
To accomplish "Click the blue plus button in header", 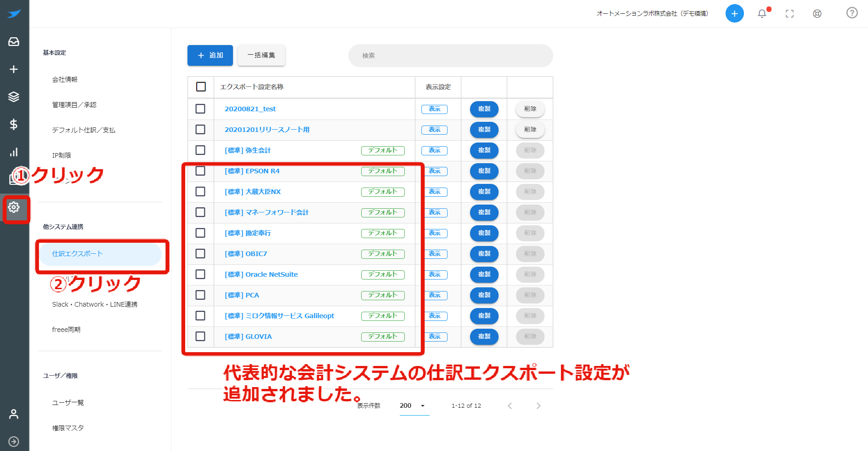I will tap(734, 14).
